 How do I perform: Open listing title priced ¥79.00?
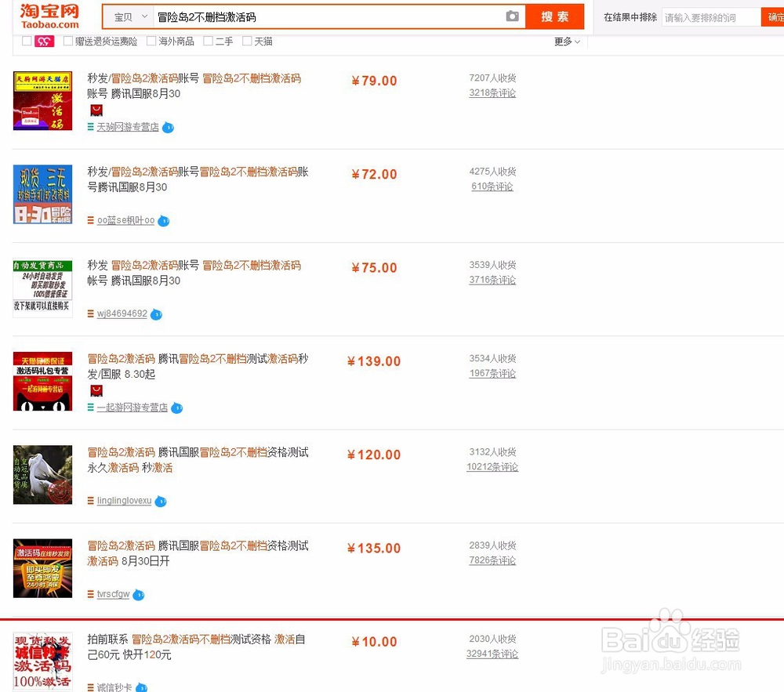point(194,86)
